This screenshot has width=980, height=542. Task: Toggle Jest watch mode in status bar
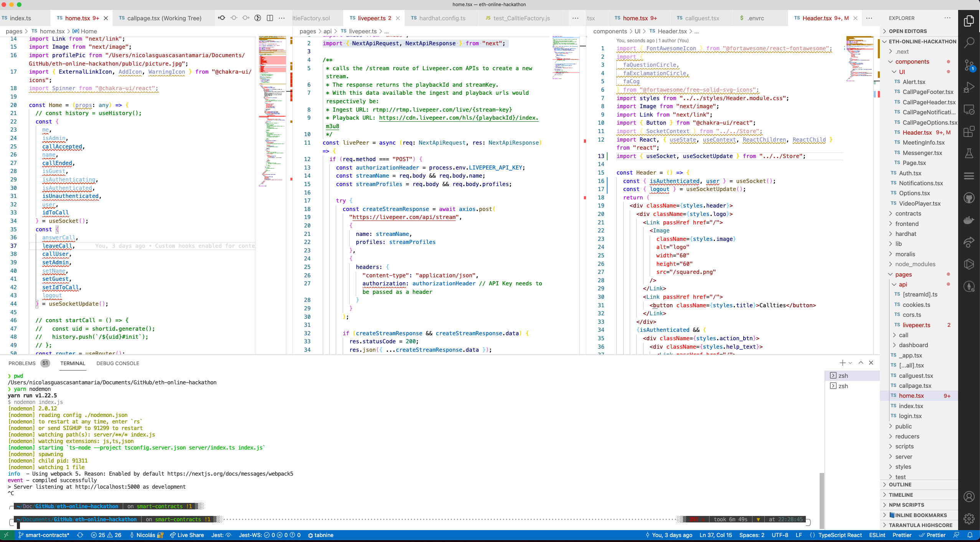point(221,535)
